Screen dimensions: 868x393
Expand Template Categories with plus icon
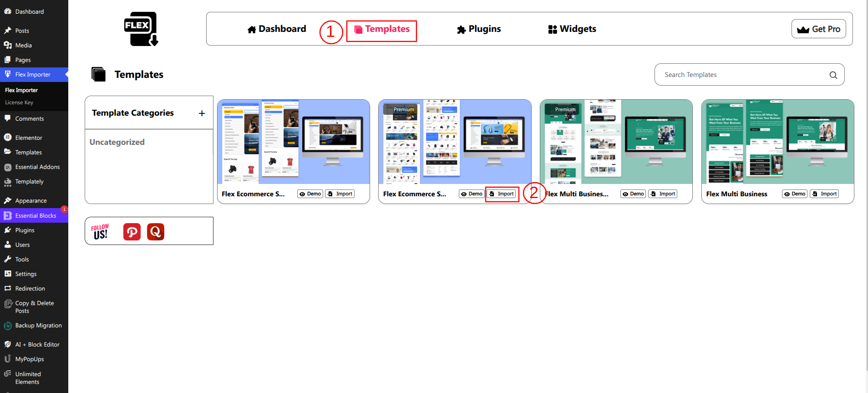tap(202, 113)
